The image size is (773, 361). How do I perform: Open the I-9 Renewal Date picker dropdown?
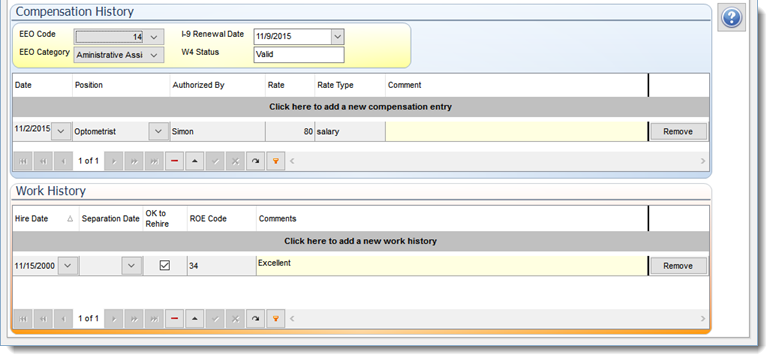point(337,36)
